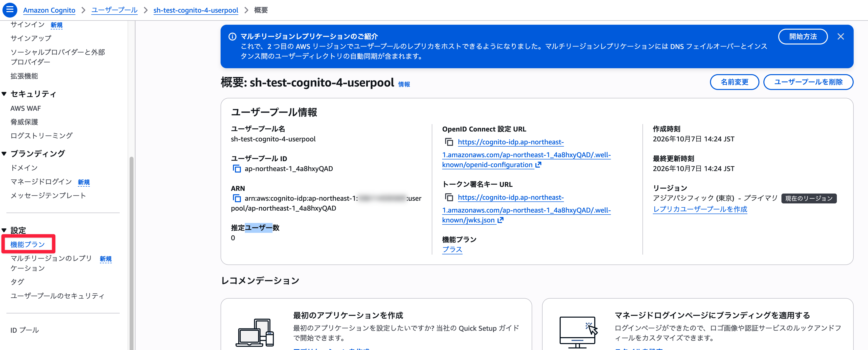Go to Amazon Cognito breadcrumb
The height and width of the screenshot is (350, 868).
[x=49, y=10]
